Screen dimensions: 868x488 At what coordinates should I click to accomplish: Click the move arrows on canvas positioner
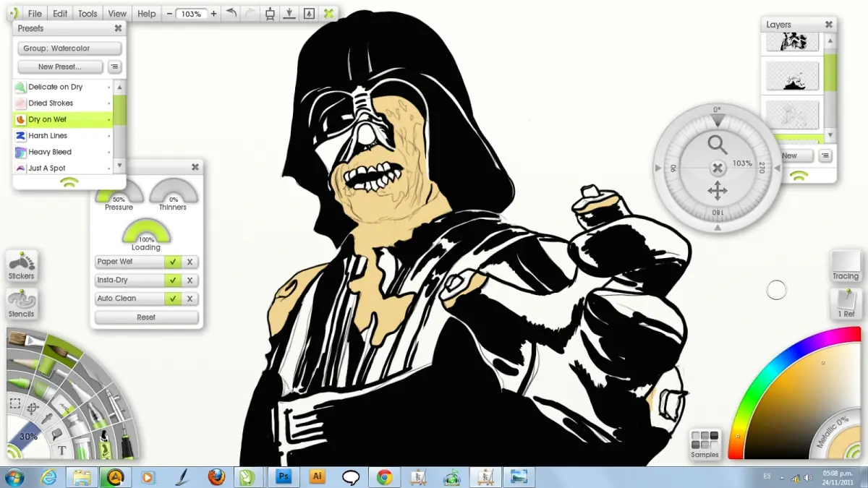717,191
